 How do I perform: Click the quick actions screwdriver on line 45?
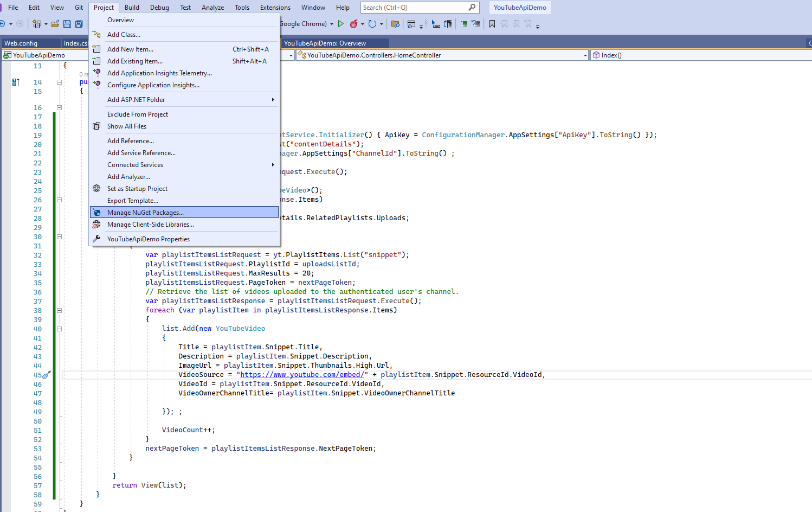click(47, 375)
